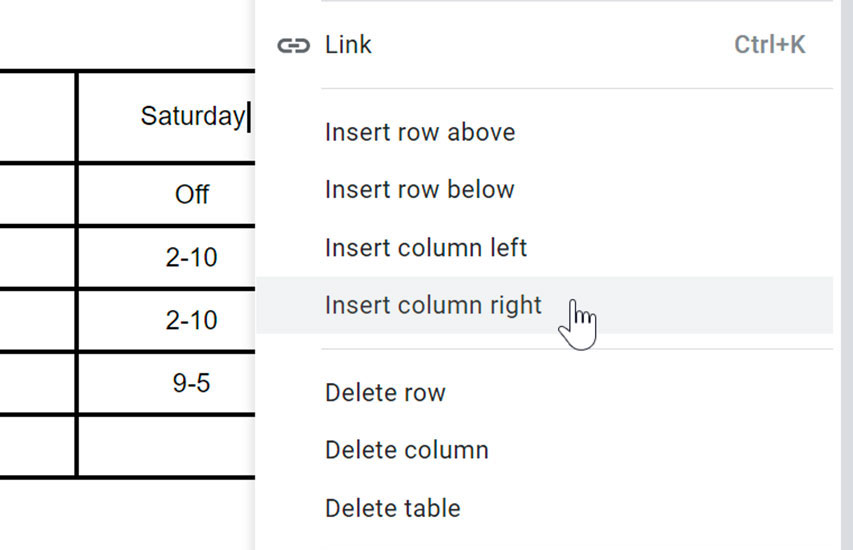Viewport: 853px width, 550px height.
Task: Click the empty cell left of Saturday
Action: [36, 117]
